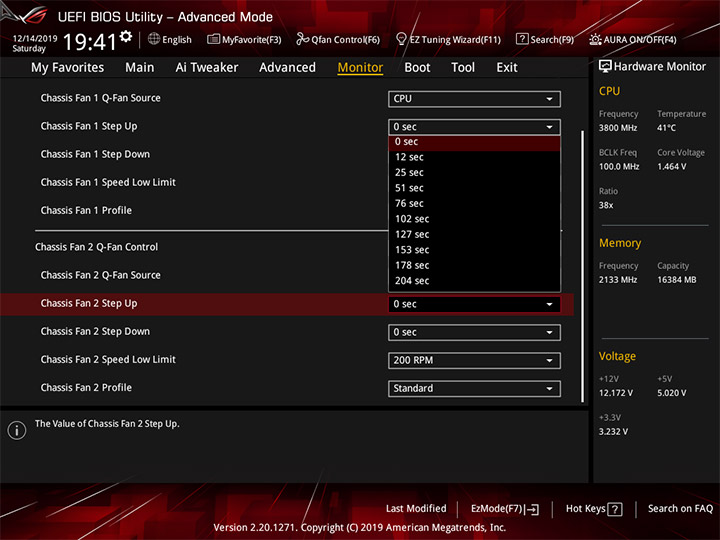This screenshot has height=540, width=720.
Task: Open Chassis Fan 2 Profile dropdown
Action: tap(474, 388)
